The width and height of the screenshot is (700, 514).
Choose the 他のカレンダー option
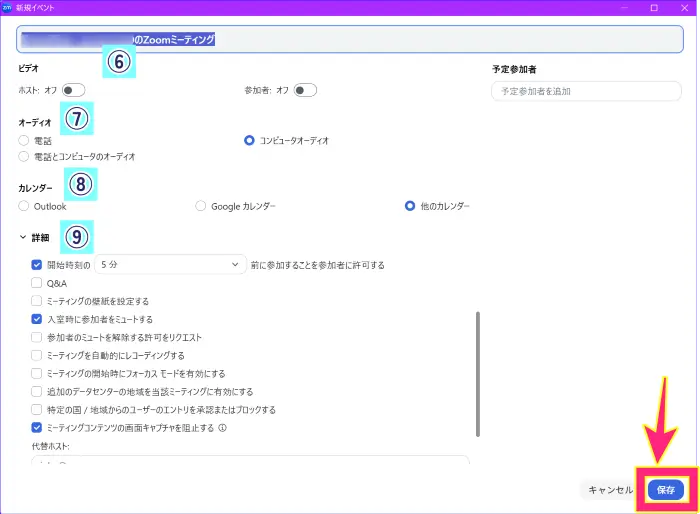coord(409,206)
